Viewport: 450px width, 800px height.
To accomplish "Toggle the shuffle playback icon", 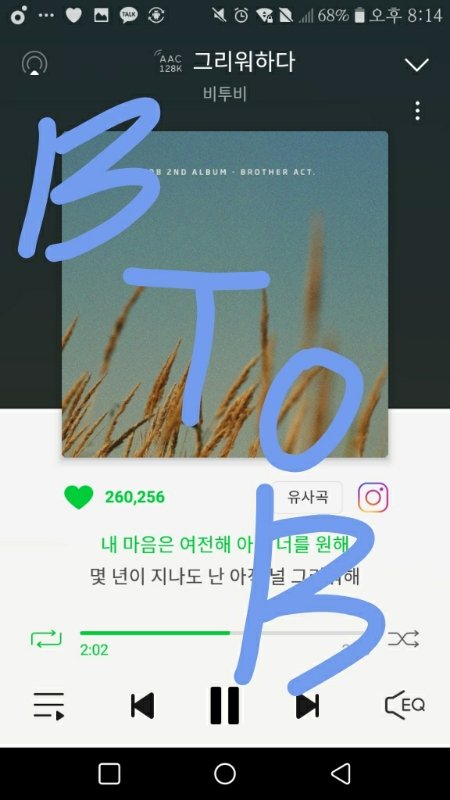I will 404,638.
